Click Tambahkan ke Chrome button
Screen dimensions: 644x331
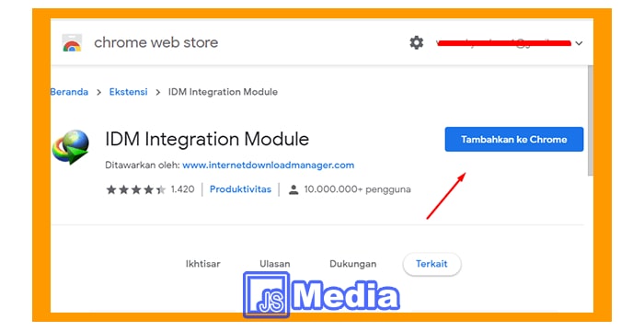[x=513, y=139]
